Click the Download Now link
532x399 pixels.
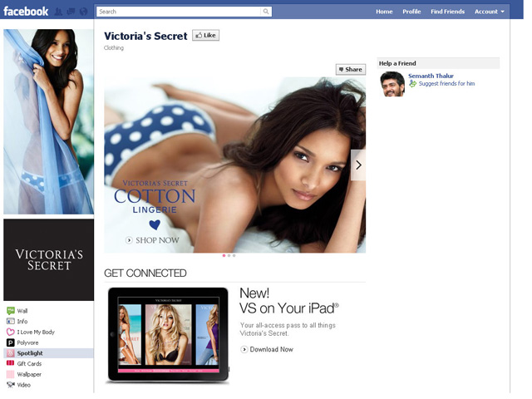272,349
